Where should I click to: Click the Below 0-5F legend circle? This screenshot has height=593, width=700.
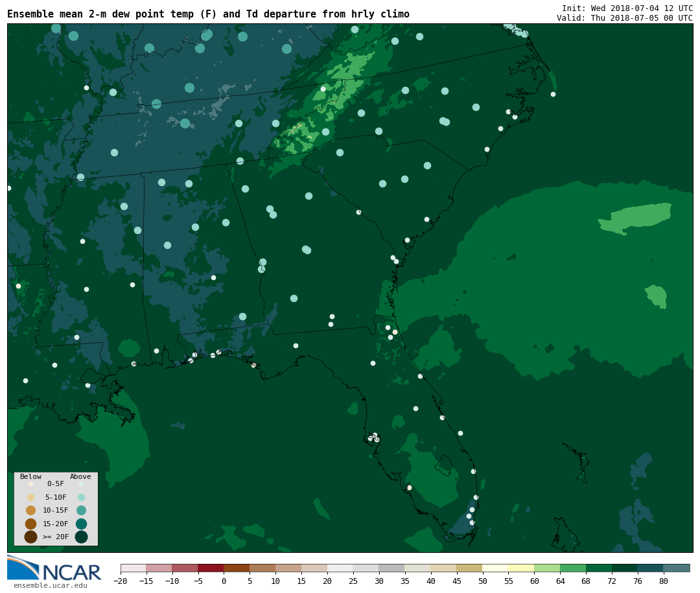point(31,483)
